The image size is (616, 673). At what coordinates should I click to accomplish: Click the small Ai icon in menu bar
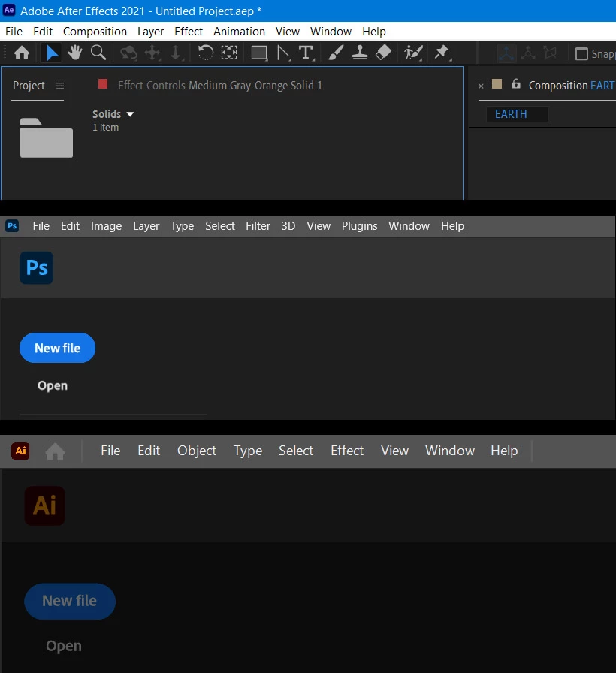coord(20,451)
